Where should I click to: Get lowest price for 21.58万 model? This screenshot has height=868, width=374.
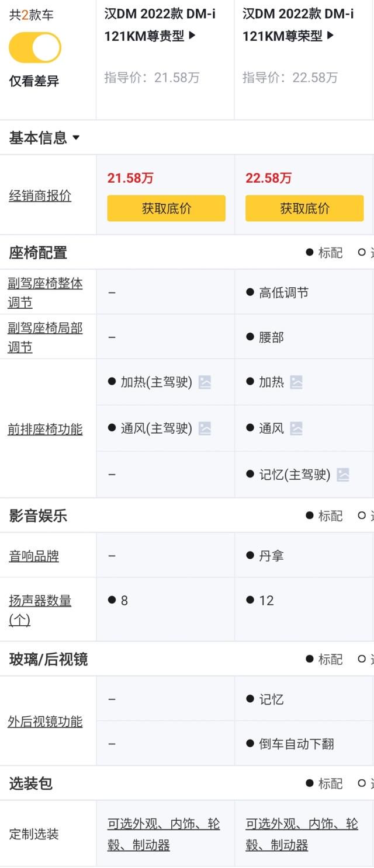(x=166, y=208)
